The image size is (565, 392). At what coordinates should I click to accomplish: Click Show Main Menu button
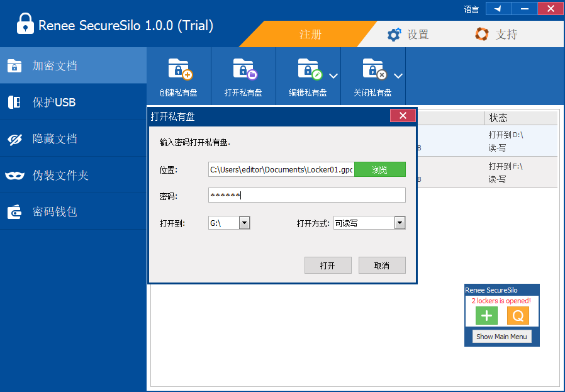point(501,337)
